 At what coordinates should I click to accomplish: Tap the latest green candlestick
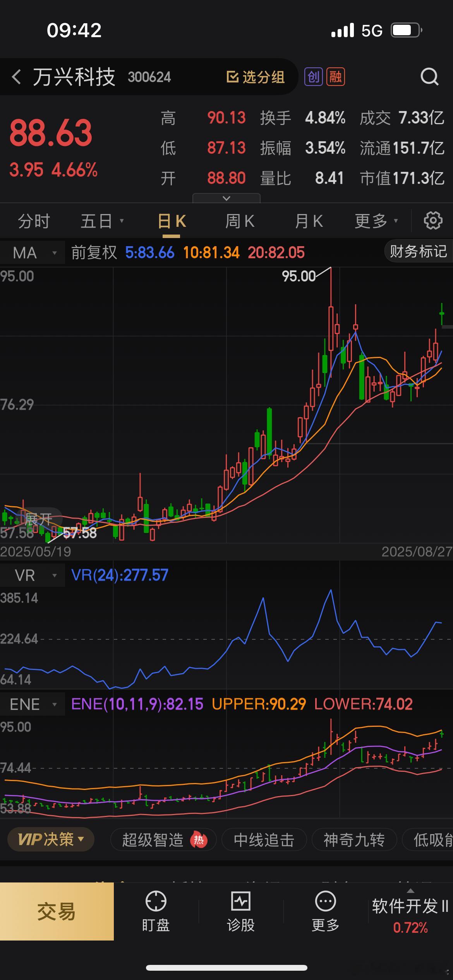(x=442, y=314)
